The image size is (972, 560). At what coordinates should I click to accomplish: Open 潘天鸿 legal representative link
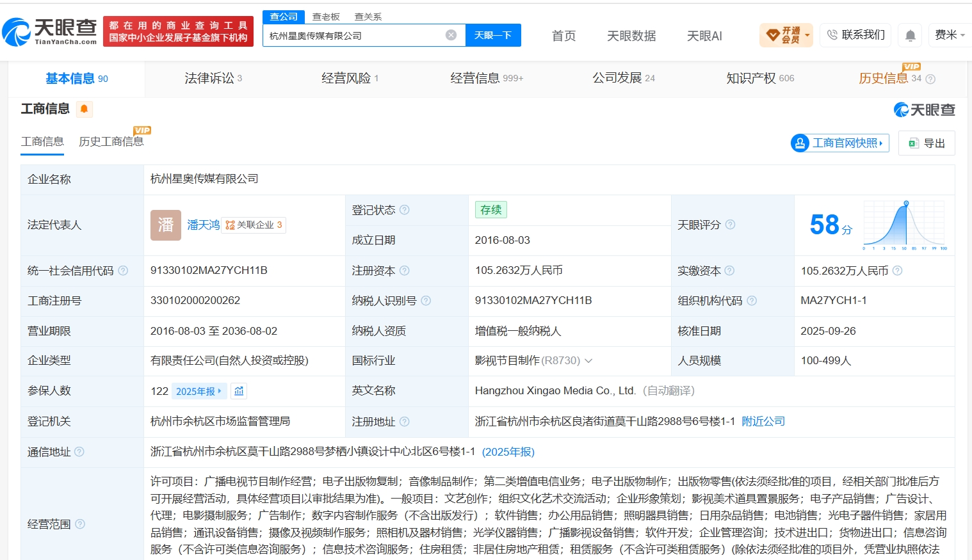(x=203, y=225)
